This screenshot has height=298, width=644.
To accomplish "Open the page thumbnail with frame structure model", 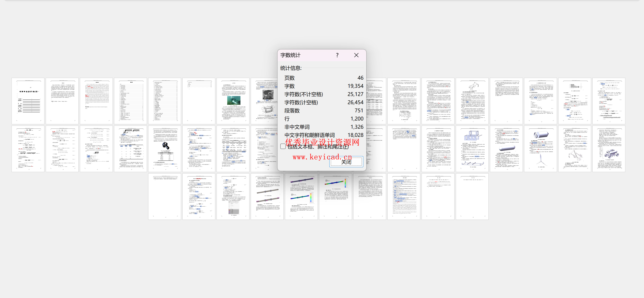I will (472, 149).
